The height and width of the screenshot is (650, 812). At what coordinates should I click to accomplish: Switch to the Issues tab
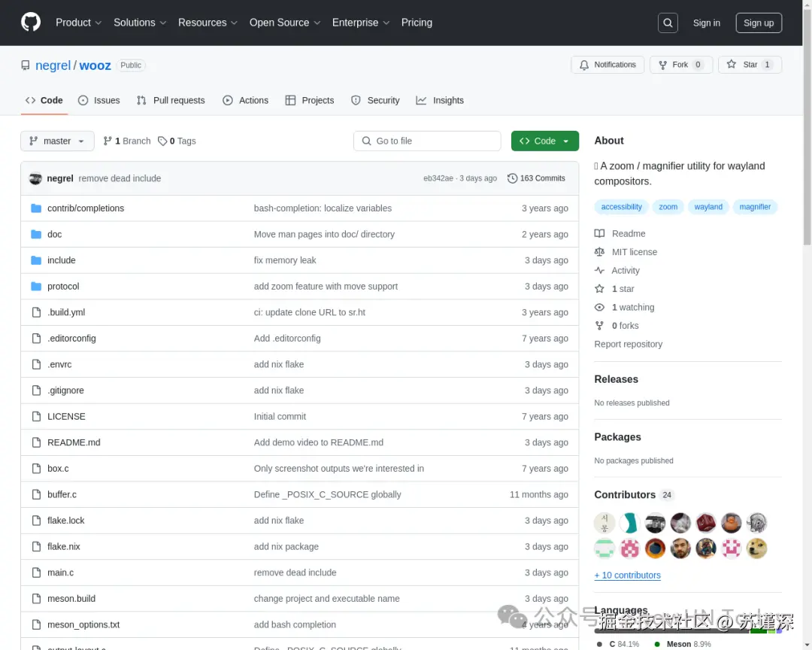99,101
